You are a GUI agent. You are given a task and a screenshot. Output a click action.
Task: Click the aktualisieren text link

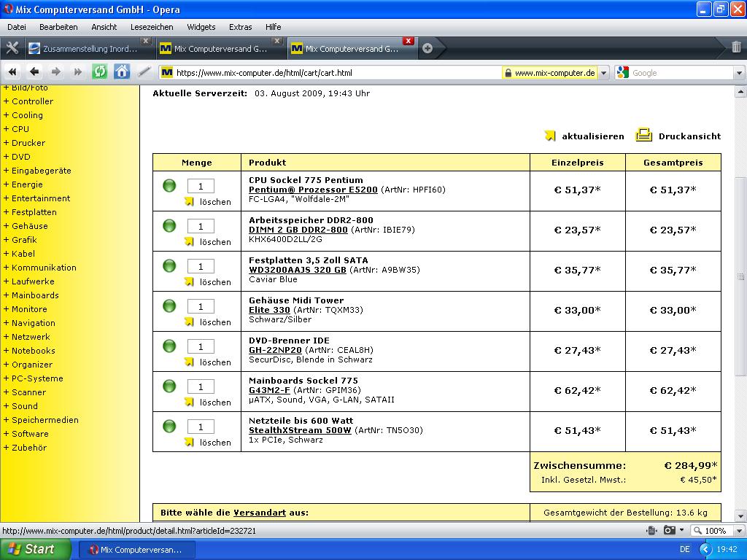pyautogui.click(x=592, y=136)
